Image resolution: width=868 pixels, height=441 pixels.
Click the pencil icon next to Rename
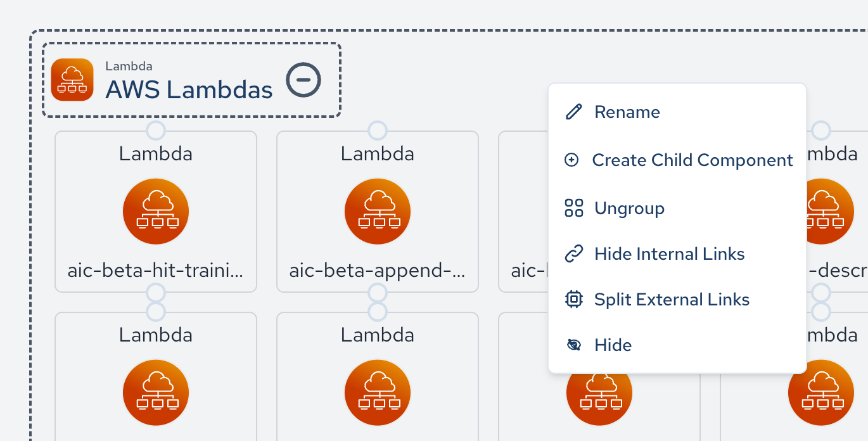click(x=573, y=112)
